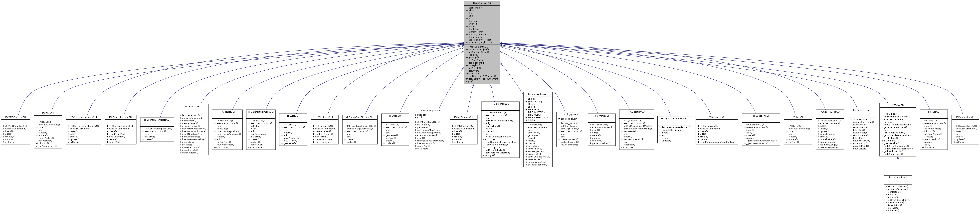Click the $style_selector_reset attribute
Viewport: 980px width, 214px height.
pyautogui.click(x=478, y=40)
